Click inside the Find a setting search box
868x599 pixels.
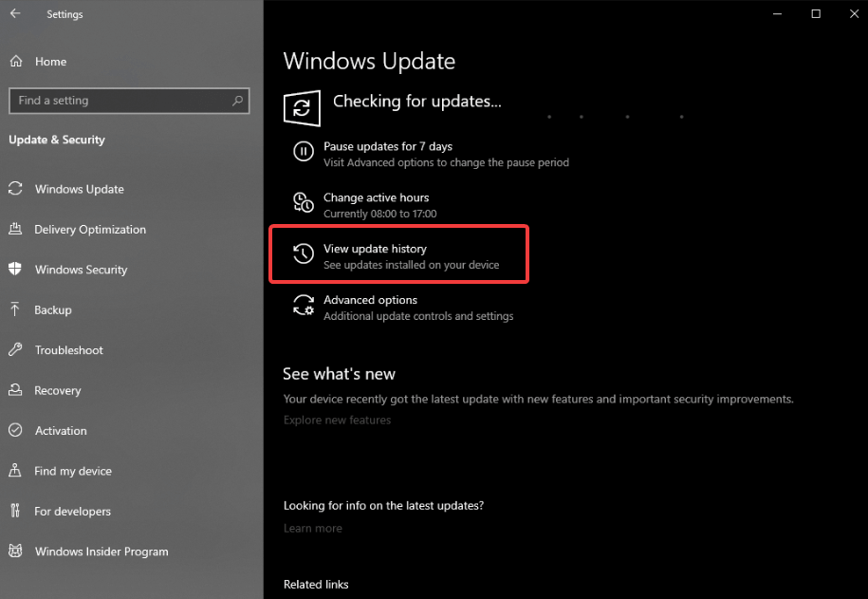[129, 101]
